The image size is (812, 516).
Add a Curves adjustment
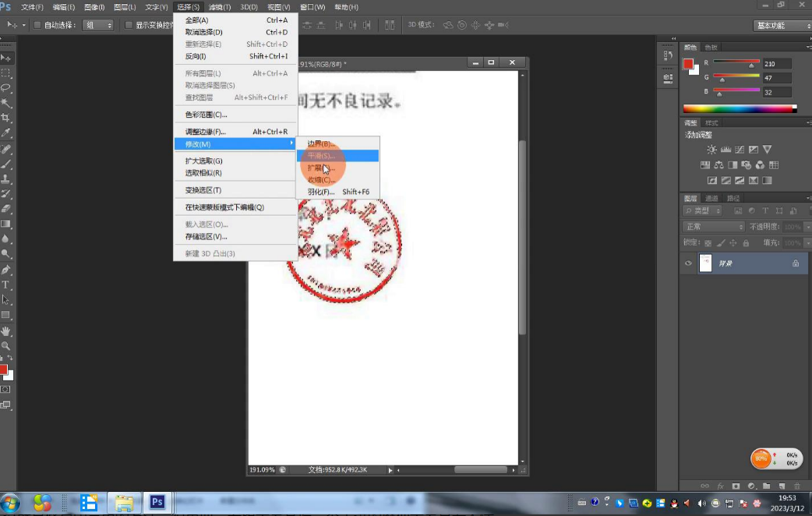point(740,149)
